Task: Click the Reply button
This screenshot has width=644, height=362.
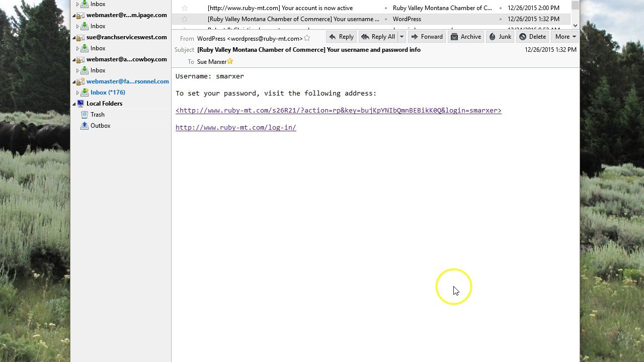Action: [341, 37]
